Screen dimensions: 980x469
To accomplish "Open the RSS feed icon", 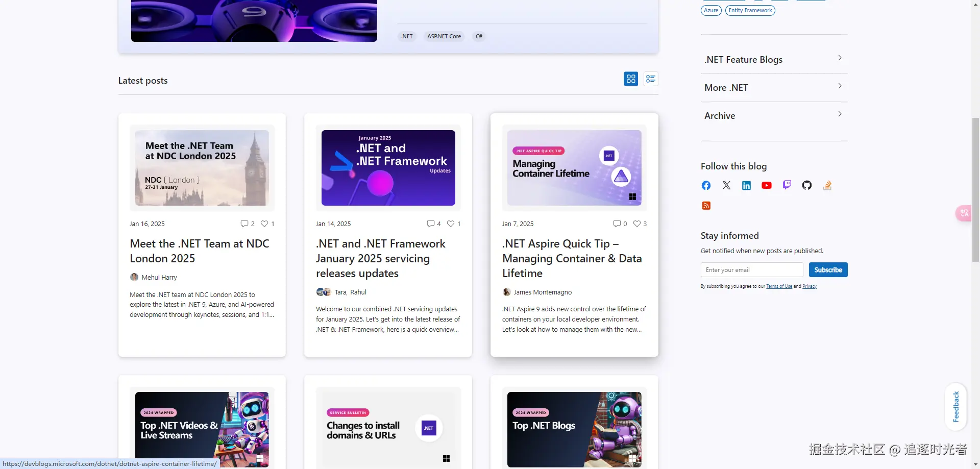I will [x=706, y=206].
